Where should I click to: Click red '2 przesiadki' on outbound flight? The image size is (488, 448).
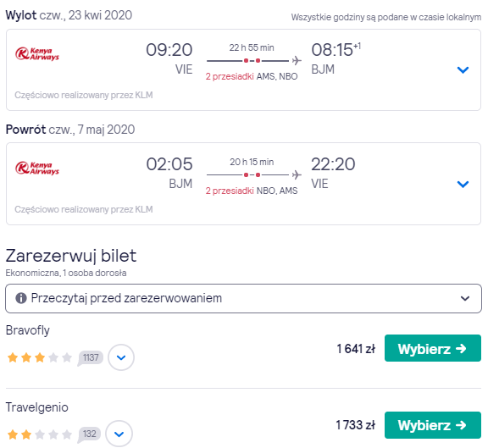click(x=230, y=76)
